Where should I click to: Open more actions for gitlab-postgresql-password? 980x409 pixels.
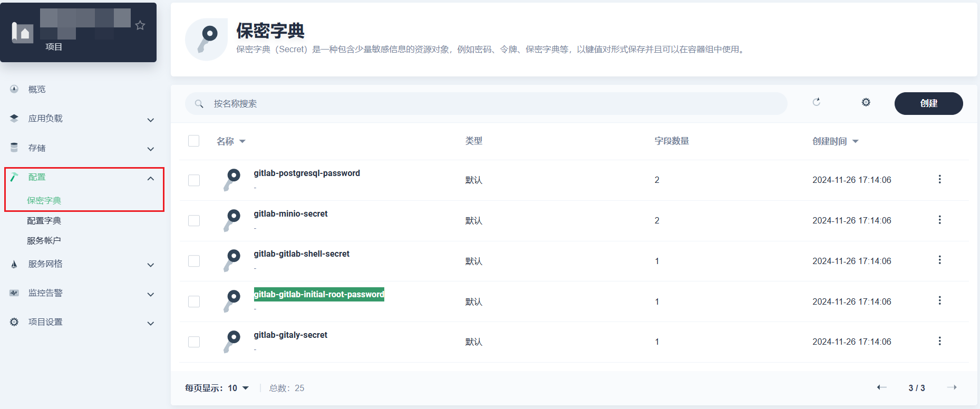tap(939, 180)
